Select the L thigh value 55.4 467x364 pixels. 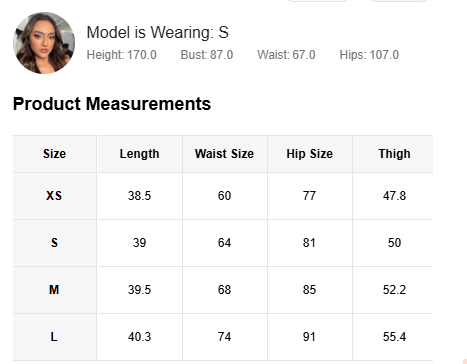(394, 337)
